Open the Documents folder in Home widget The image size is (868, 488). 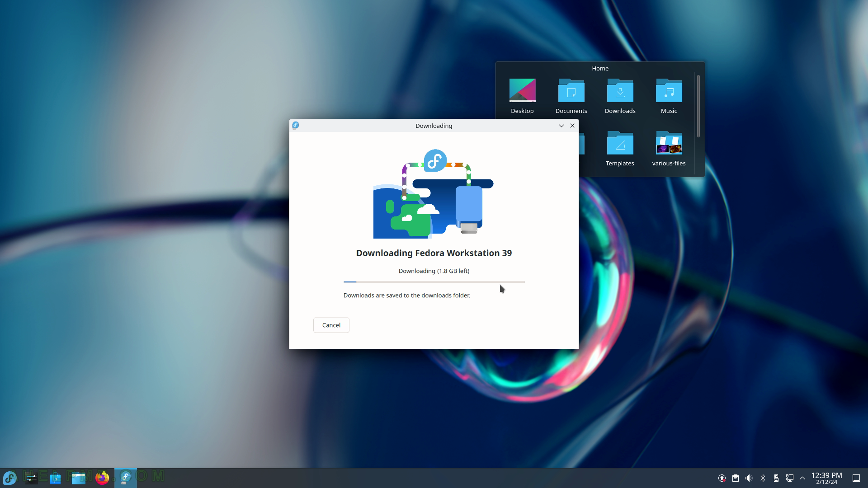(571, 96)
